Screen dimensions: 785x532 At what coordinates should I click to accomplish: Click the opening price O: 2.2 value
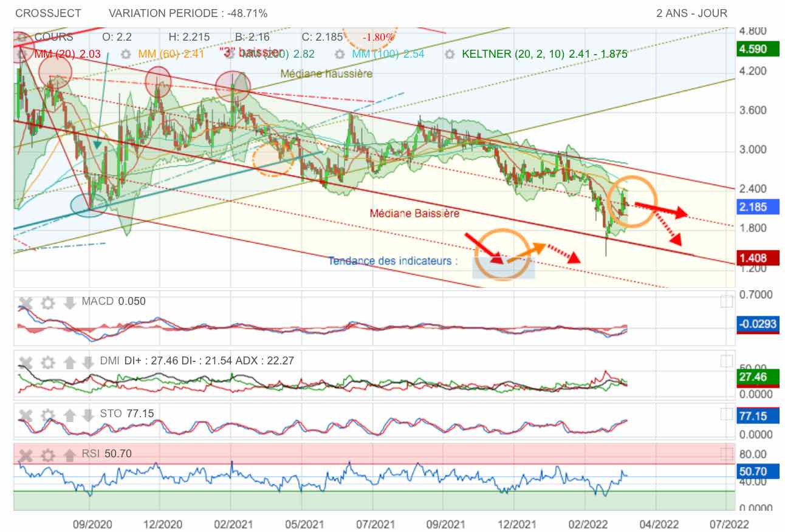coord(117,37)
